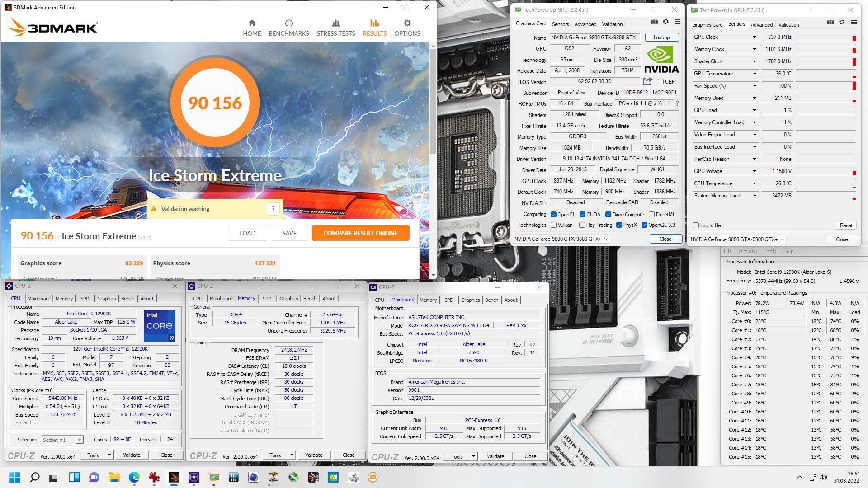Open Fan Speed (%) sensor dropdown
Viewport: 868px width, 488px height.
point(754,86)
